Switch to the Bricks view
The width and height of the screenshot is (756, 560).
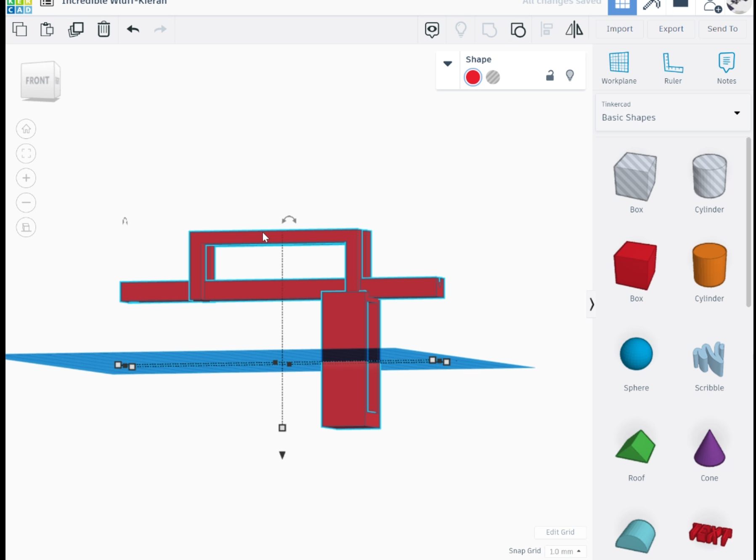pos(680,4)
